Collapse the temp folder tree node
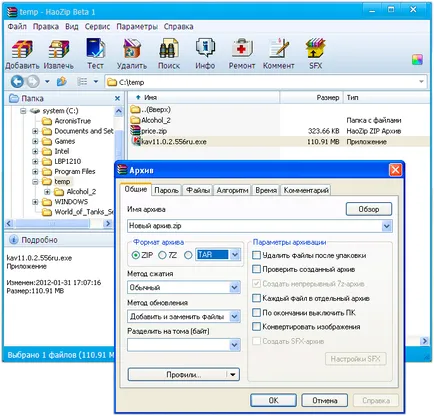 click(35, 182)
